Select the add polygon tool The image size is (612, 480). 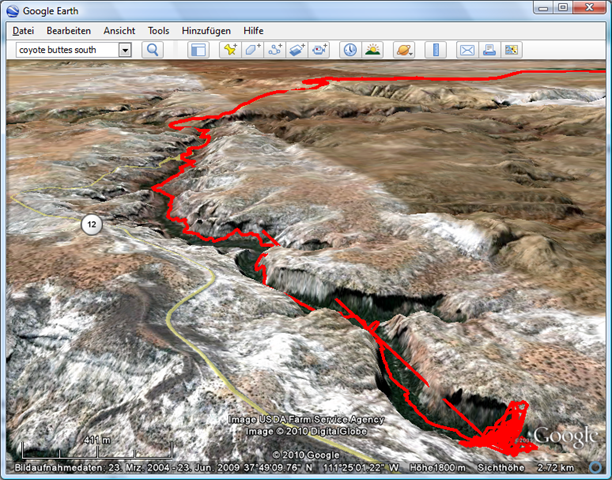point(253,49)
